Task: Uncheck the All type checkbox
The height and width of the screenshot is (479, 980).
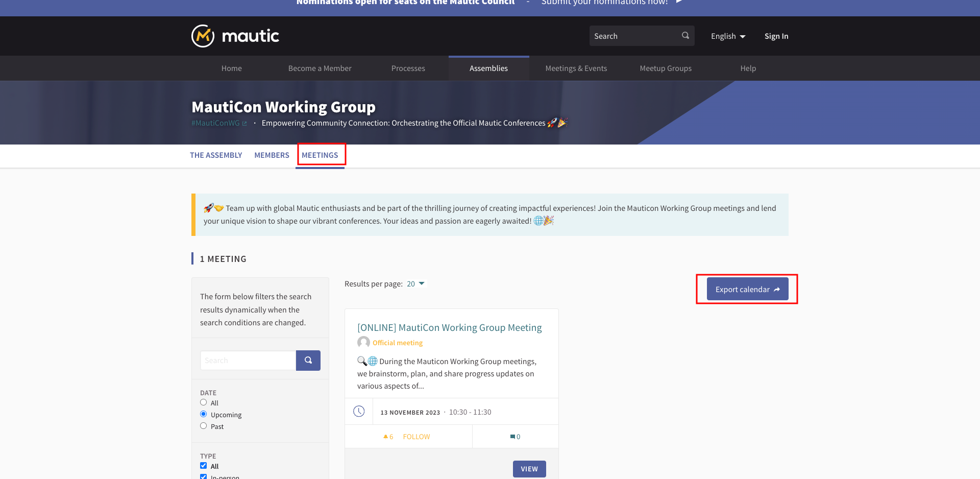Action: [x=204, y=466]
